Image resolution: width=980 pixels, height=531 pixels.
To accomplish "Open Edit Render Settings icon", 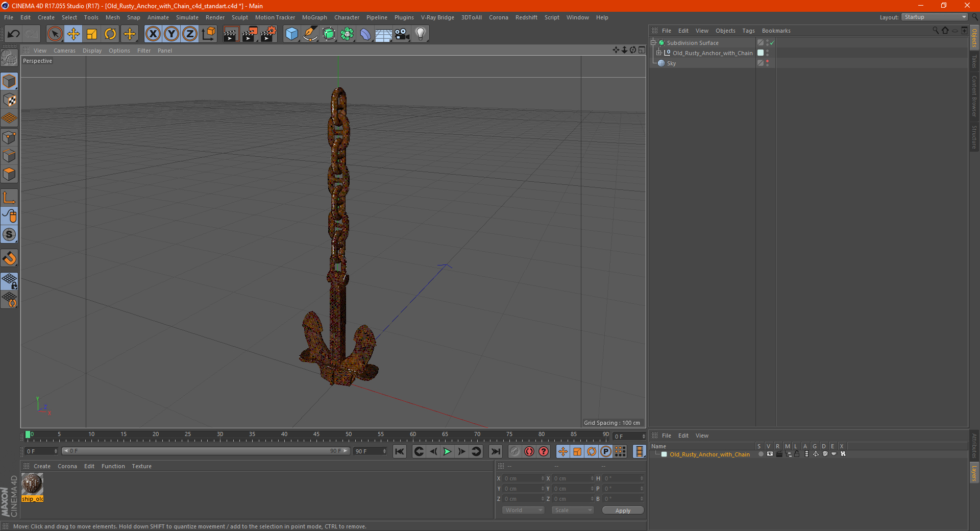I will click(268, 34).
